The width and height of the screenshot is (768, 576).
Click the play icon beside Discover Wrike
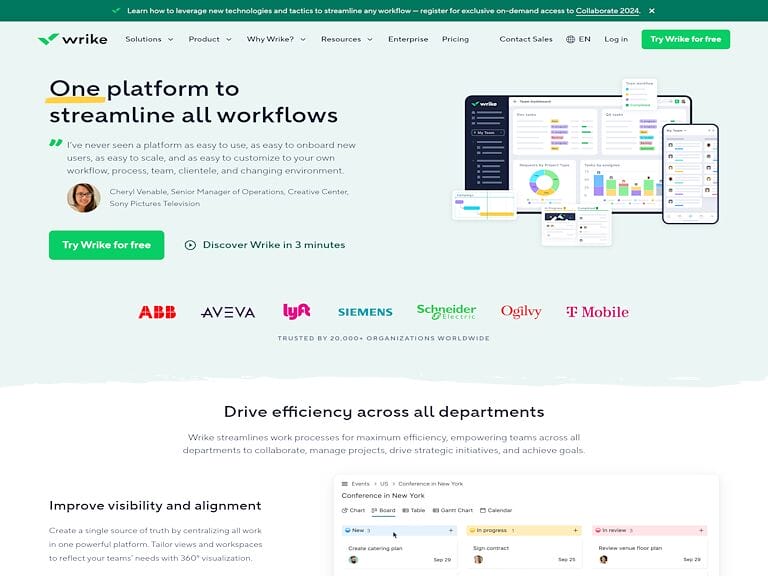[x=190, y=245]
